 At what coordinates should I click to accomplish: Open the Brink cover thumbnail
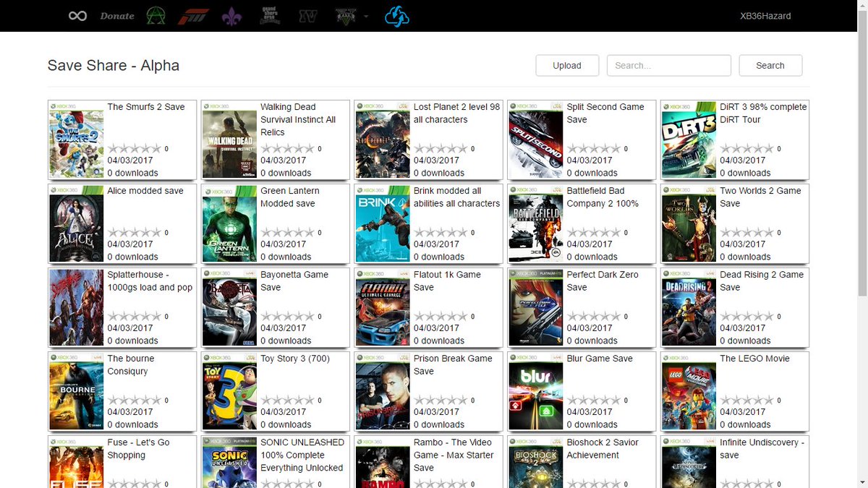383,224
